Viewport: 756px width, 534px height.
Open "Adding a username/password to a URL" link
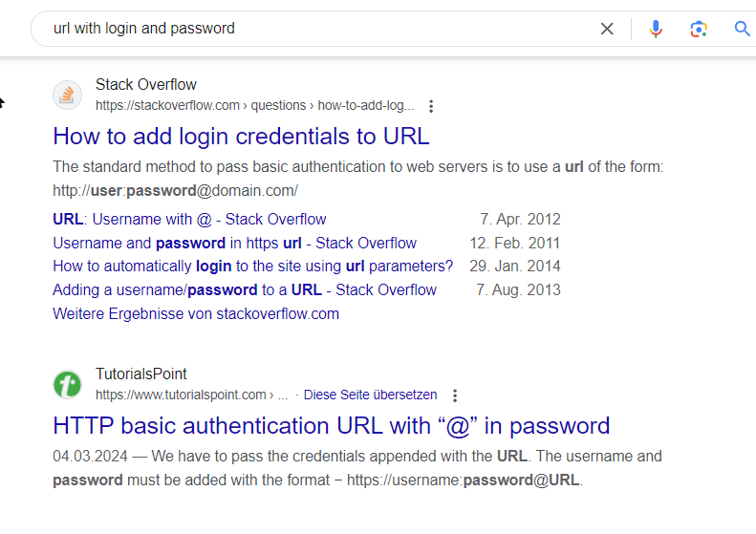point(244,289)
